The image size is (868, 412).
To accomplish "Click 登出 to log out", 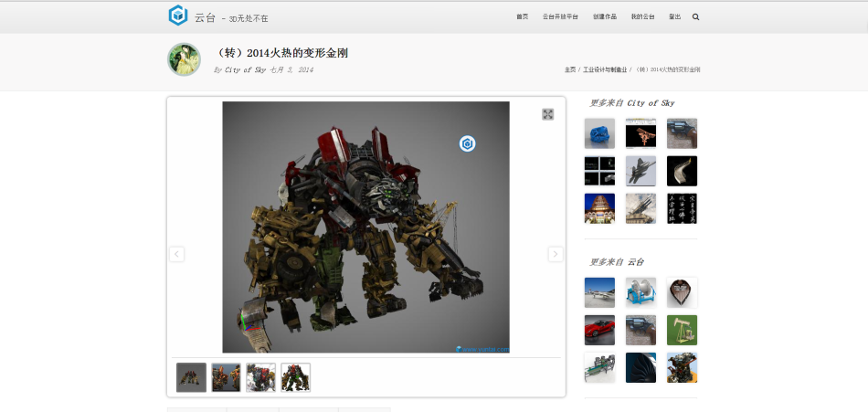I will (674, 16).
